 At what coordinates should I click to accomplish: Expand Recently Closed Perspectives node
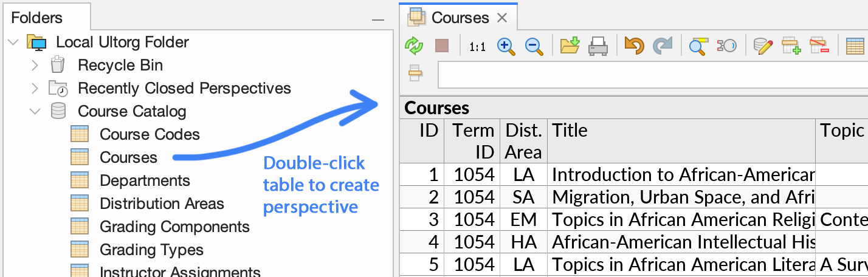tap(35, 88)
